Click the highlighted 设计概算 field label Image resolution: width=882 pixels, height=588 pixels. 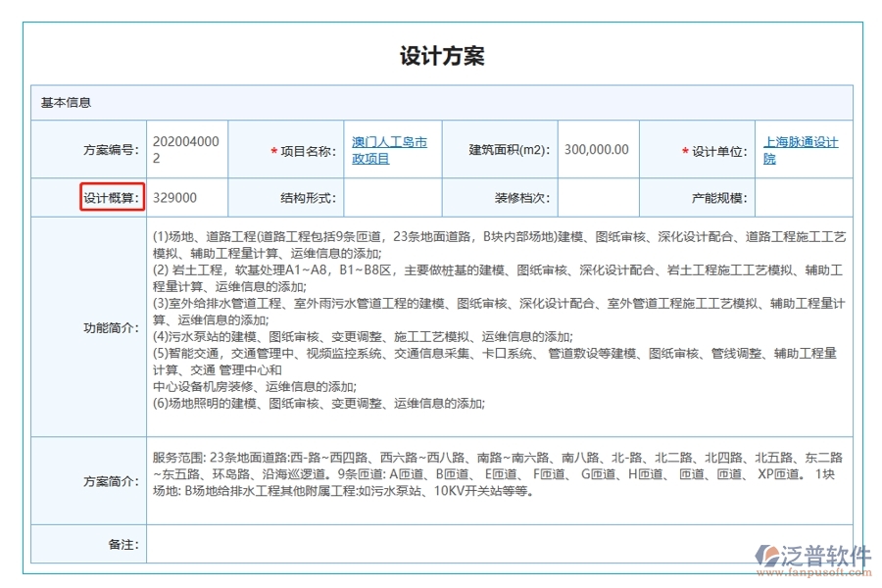click(x=111, y=197)
